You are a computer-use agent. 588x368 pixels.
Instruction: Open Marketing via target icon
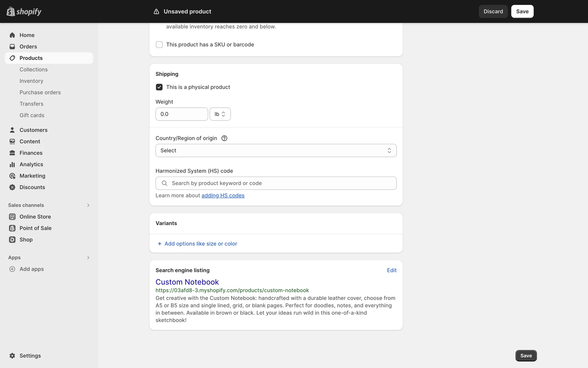12,176
